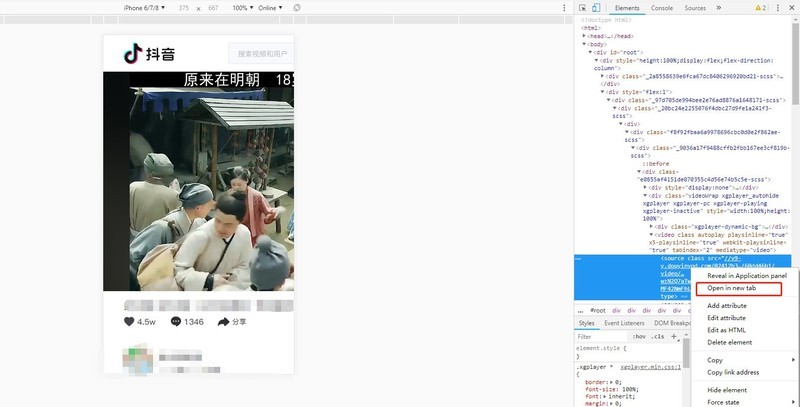Open the DevTools three-dot menu
Viewport: 800px width, 407px height.
[779, 8]
